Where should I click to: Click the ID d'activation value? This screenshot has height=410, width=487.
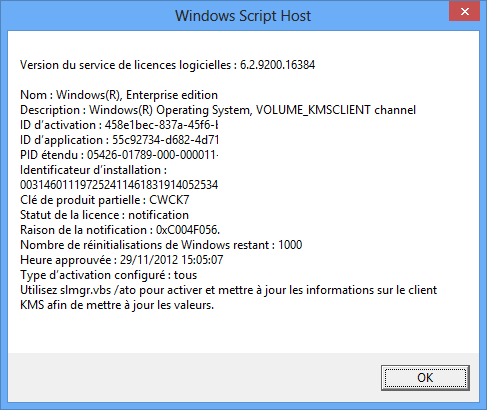pos(161,125)
